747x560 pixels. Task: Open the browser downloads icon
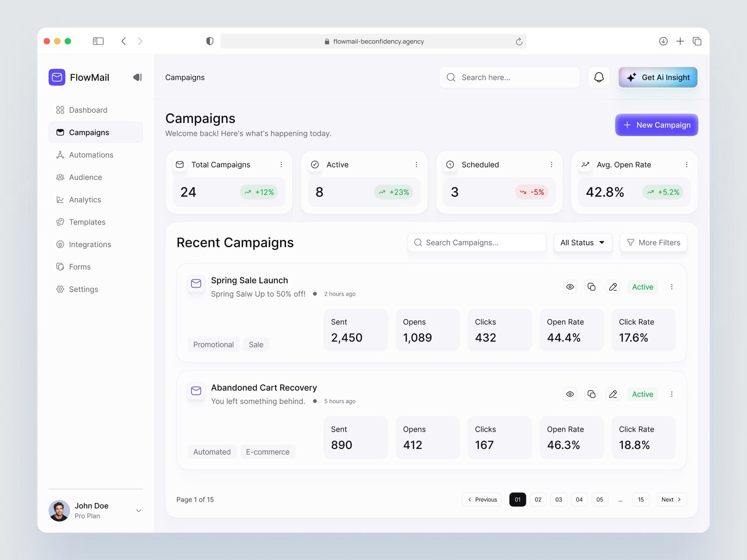click(663, 41)
